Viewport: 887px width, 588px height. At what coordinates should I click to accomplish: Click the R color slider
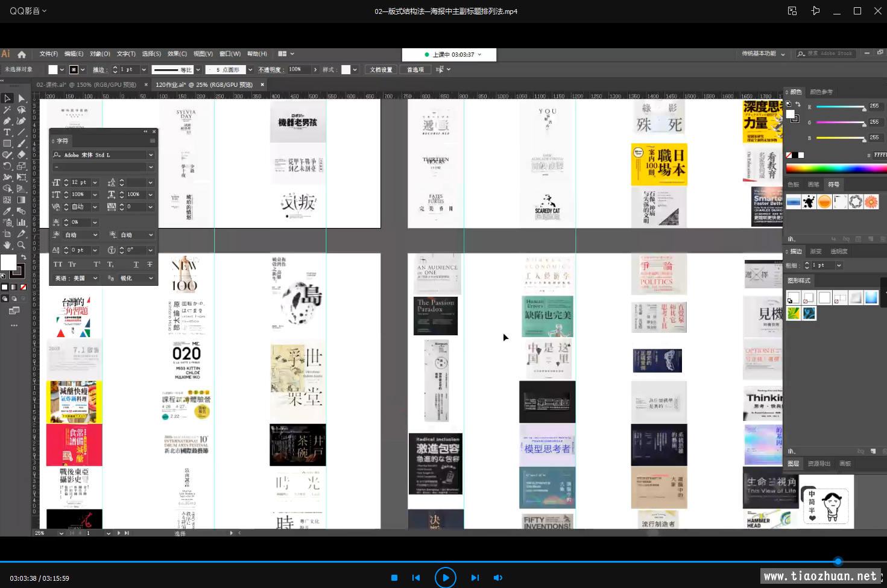point(841,107)
